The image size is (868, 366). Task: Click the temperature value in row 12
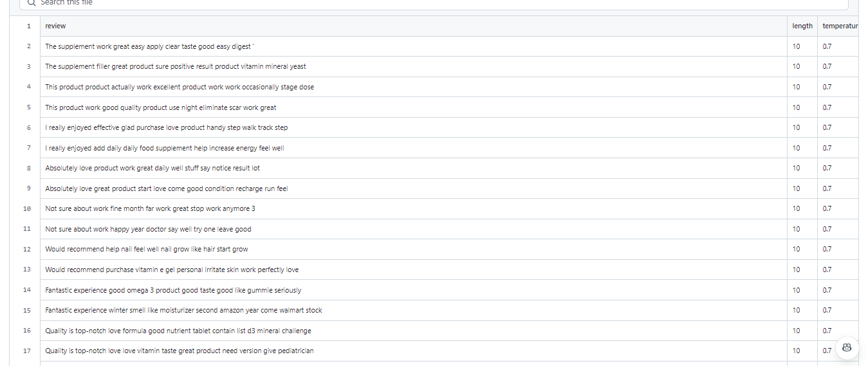pyautogui.click(x=827, y=249)
